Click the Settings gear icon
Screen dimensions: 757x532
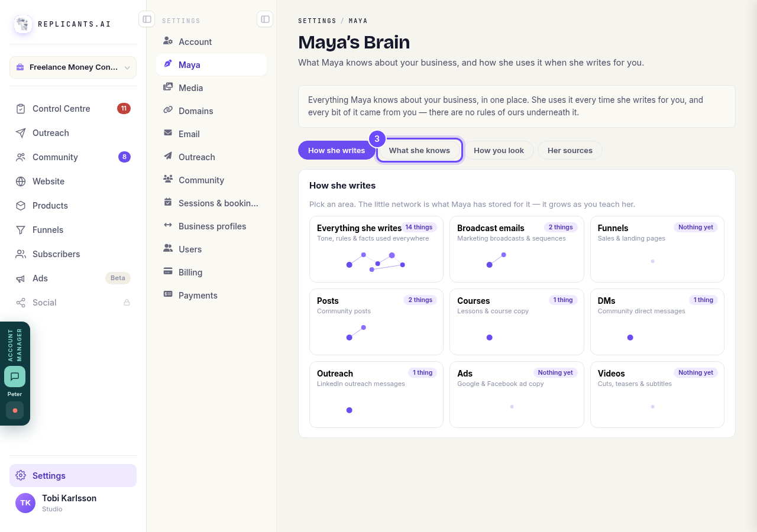[x=21, y=476]
